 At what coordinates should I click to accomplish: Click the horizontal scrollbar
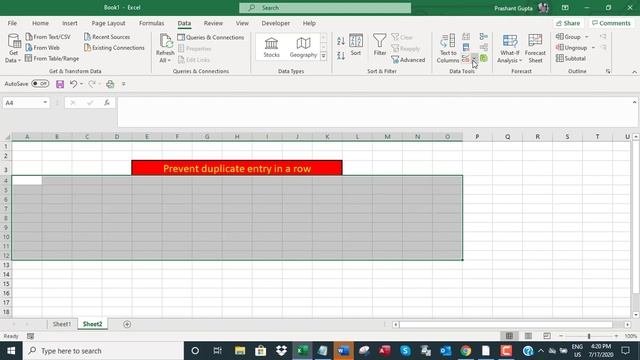[x=506, y=324]
